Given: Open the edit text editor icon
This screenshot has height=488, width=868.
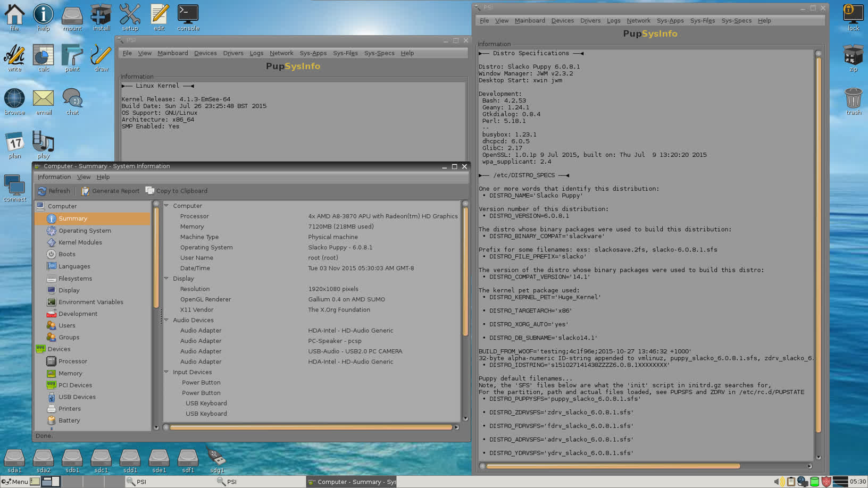Looking at the screenshot, I should click(159, 17).
